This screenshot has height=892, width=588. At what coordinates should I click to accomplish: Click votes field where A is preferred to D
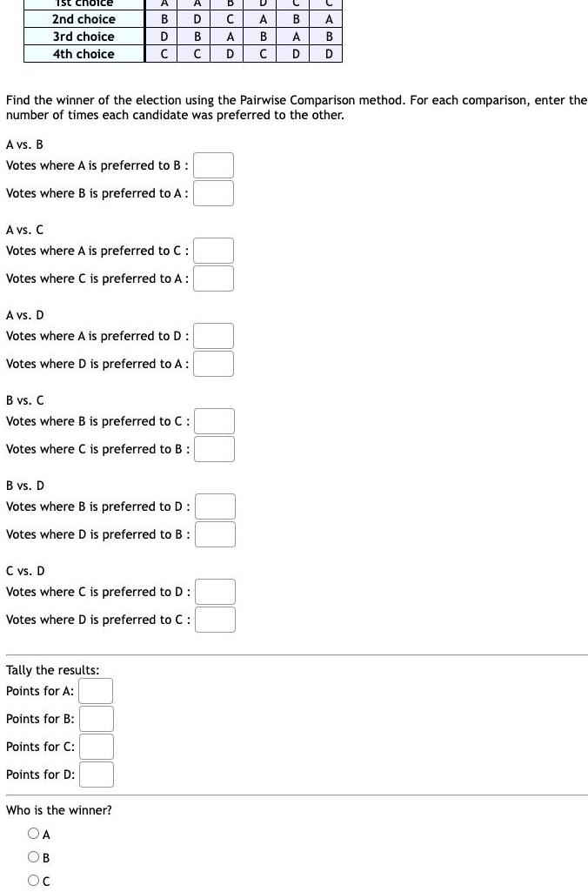[x=213, y=335]
